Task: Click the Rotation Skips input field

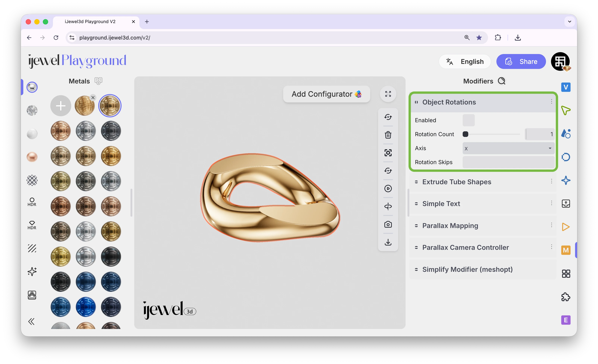Action: 508,162
